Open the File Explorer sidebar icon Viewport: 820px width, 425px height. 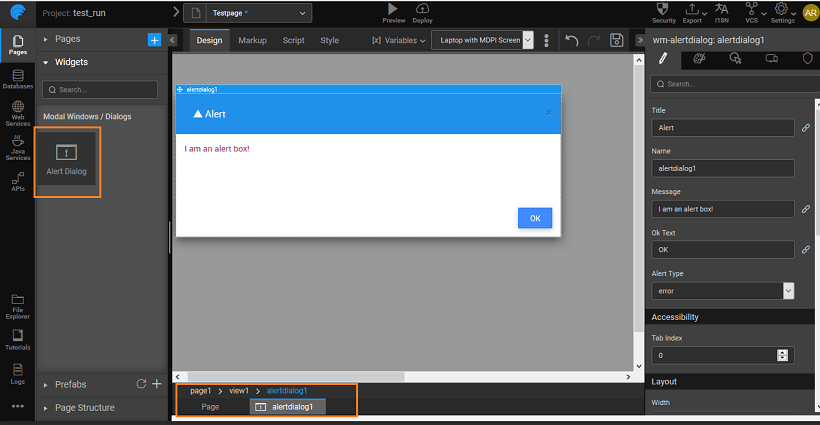[x=17, y=306]
